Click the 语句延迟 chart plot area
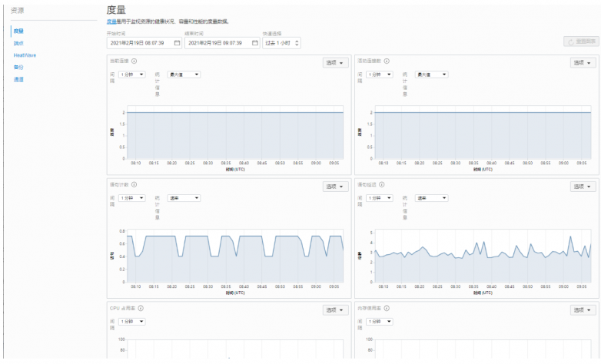601x364 pixels. coord(483,256)
